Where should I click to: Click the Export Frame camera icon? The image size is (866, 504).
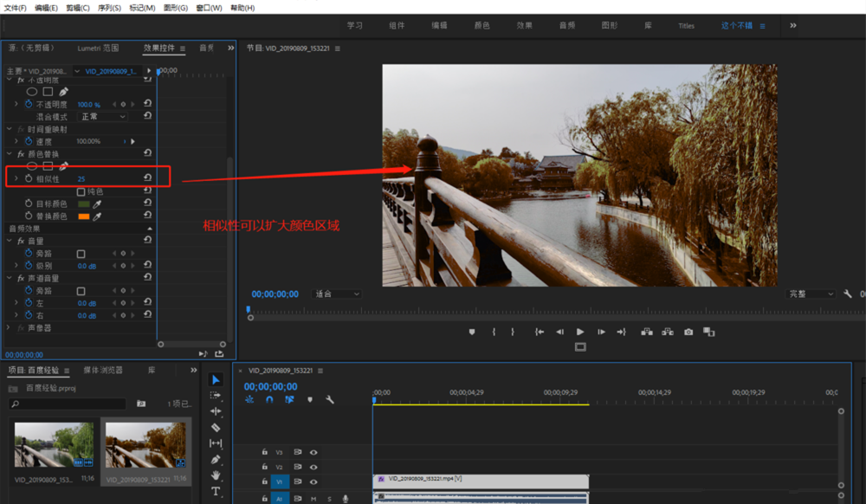(x=688, y=332)
